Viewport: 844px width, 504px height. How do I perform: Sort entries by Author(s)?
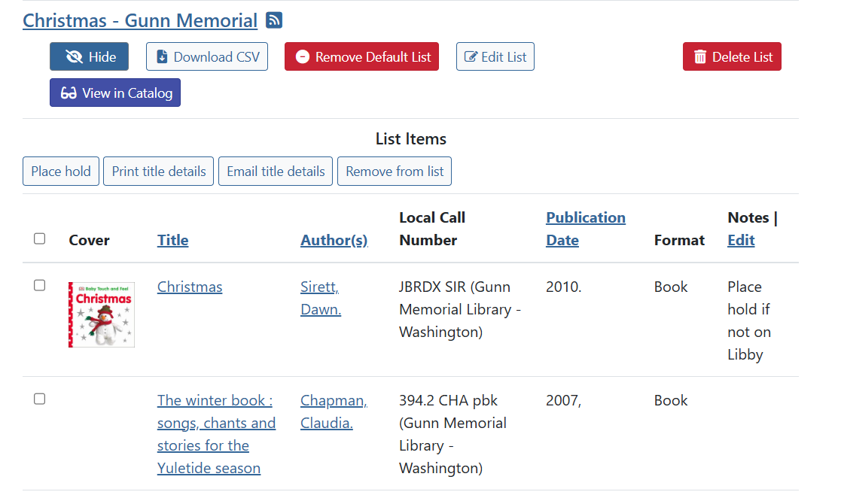pos(334,239)
